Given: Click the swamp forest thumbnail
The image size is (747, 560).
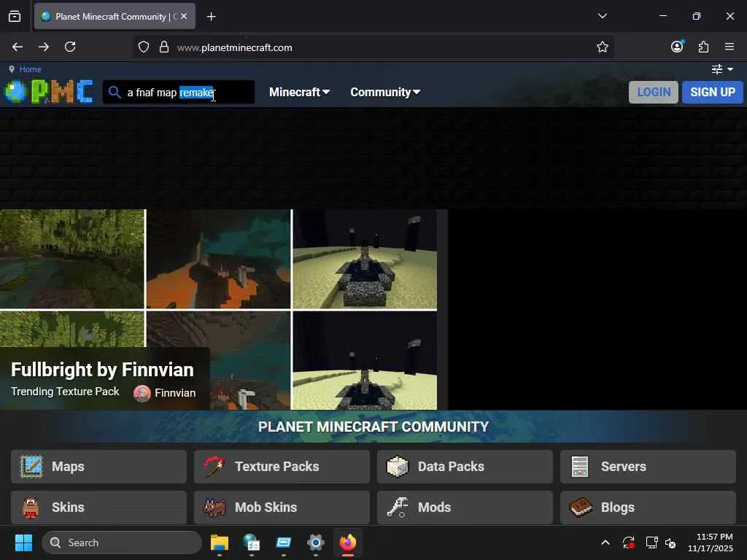Looking at the screenshot, I should point(72,260).
